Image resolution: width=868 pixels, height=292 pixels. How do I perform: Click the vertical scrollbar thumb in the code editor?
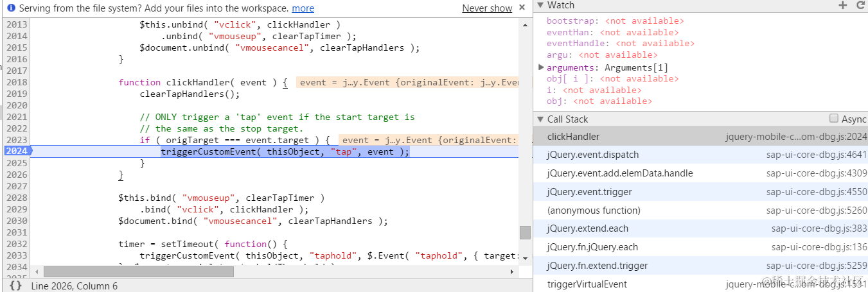[x=525, y=232]
